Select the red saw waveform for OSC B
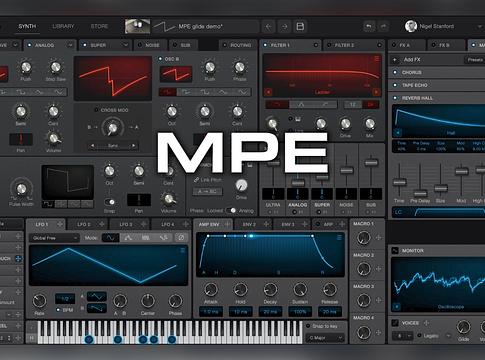485x360 pixels. (168, 92)
